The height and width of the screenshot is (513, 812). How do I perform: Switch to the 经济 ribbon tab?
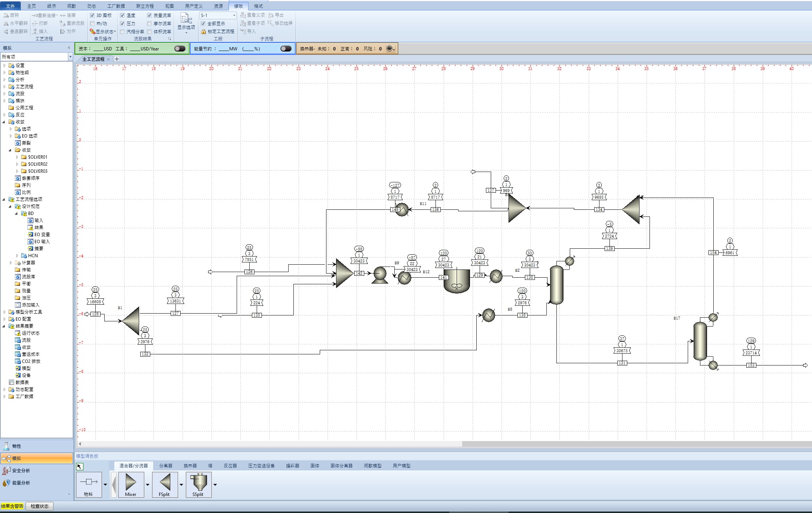(x=52, y=6)
